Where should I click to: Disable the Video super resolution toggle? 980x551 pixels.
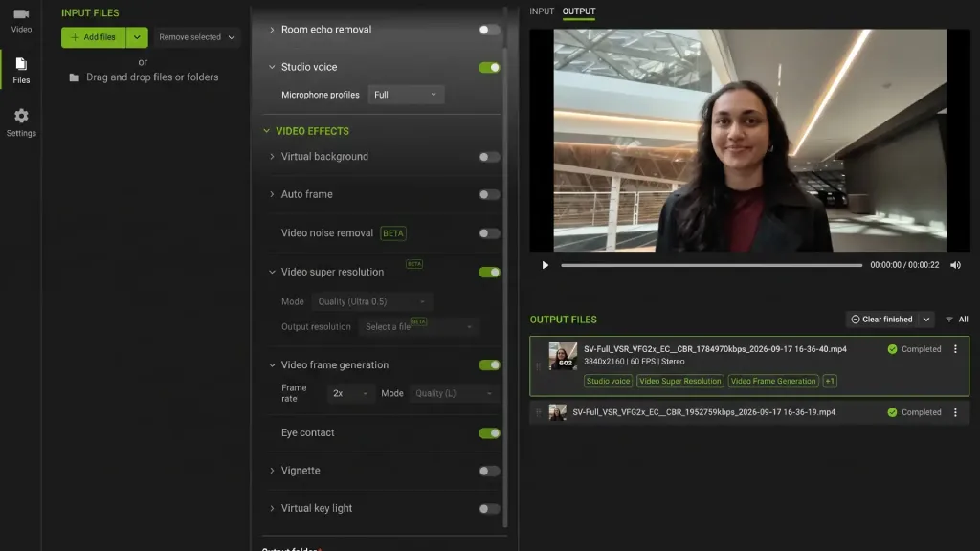(489, 272)
